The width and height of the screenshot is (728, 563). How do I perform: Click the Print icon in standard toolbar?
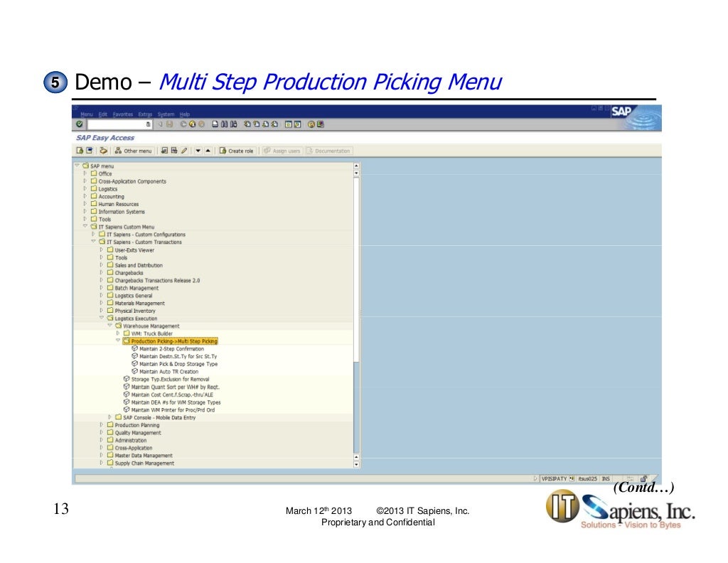tap(215, 124)
